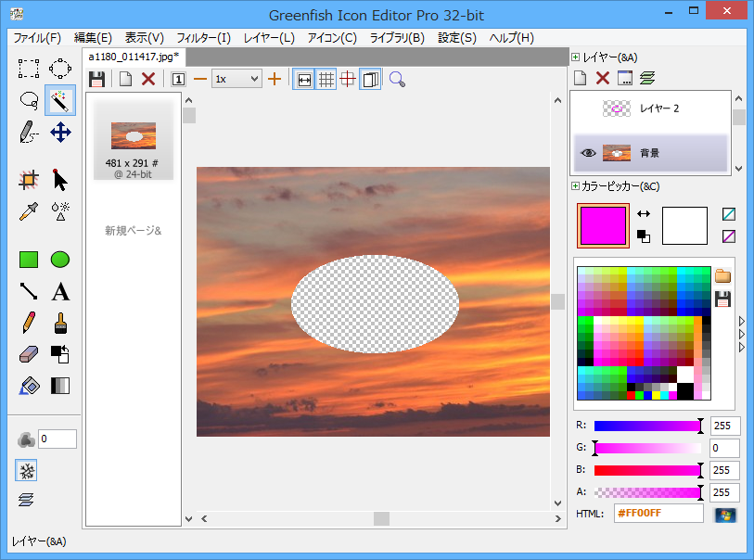
Task: Pick the filled Ellipse shape tool
Action: 60,260
